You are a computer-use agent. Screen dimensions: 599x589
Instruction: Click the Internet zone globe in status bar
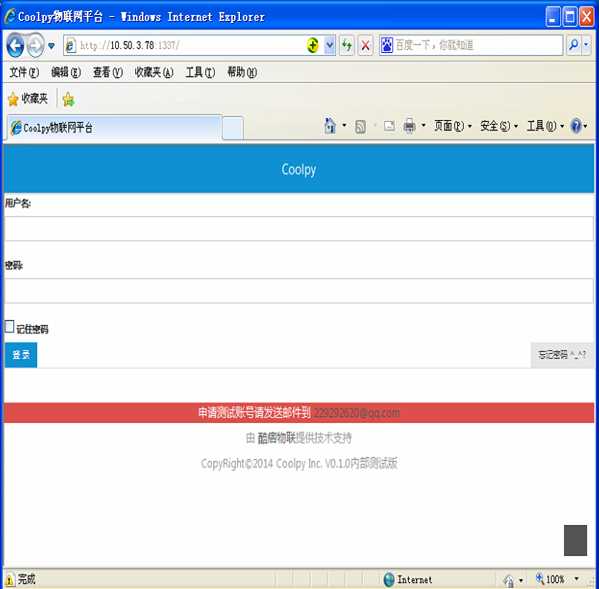[389, 579]
